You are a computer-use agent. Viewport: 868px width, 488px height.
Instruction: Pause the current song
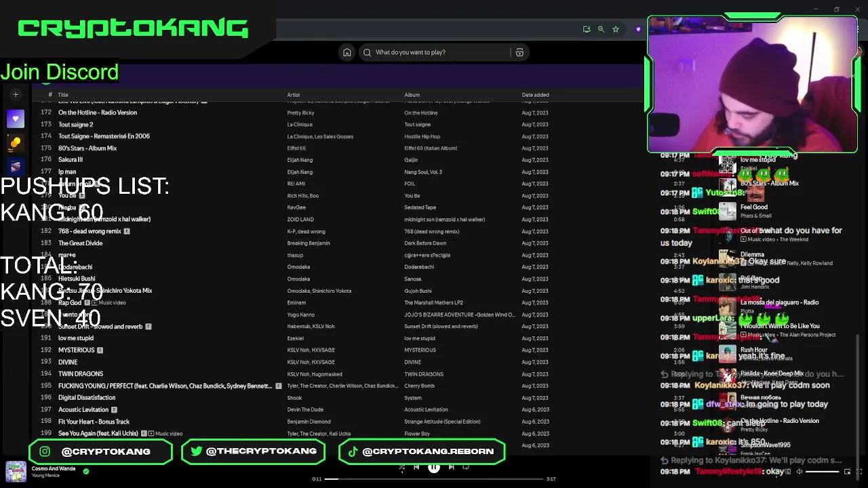tap(434, 467)
